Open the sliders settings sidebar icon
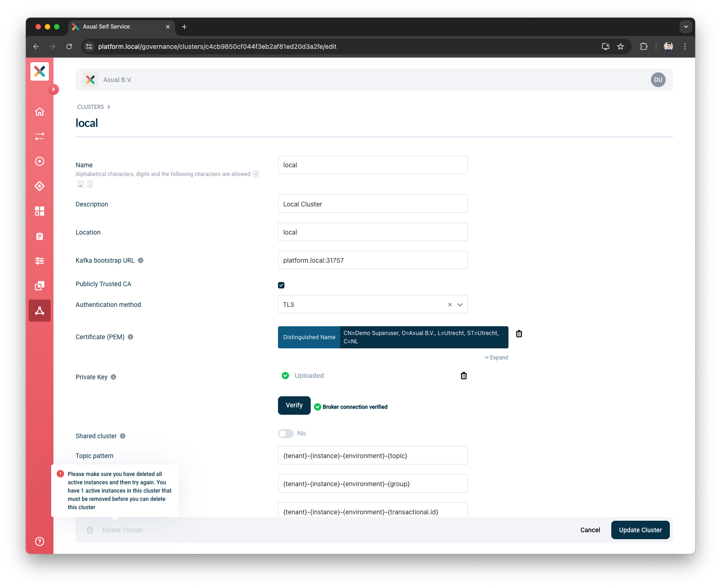Image resolution: width=721 pixels, height=588 pixels. coord(40,261)
